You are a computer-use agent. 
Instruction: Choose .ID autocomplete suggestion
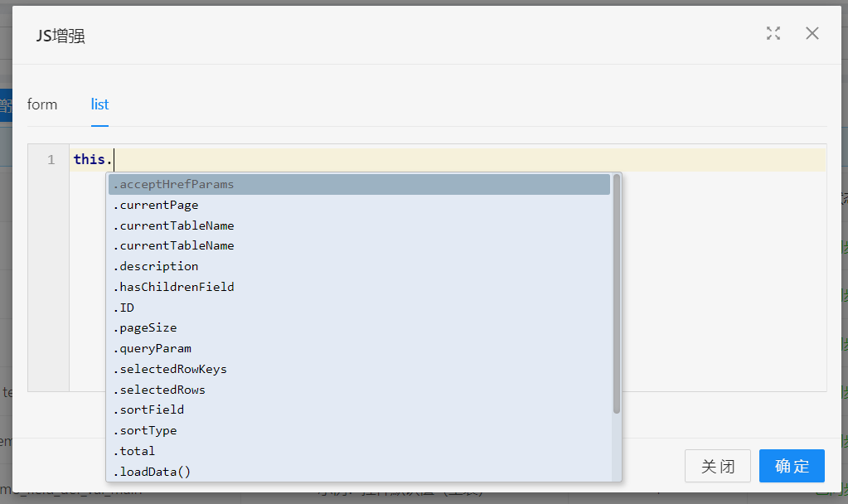click(x=359, y=308)
